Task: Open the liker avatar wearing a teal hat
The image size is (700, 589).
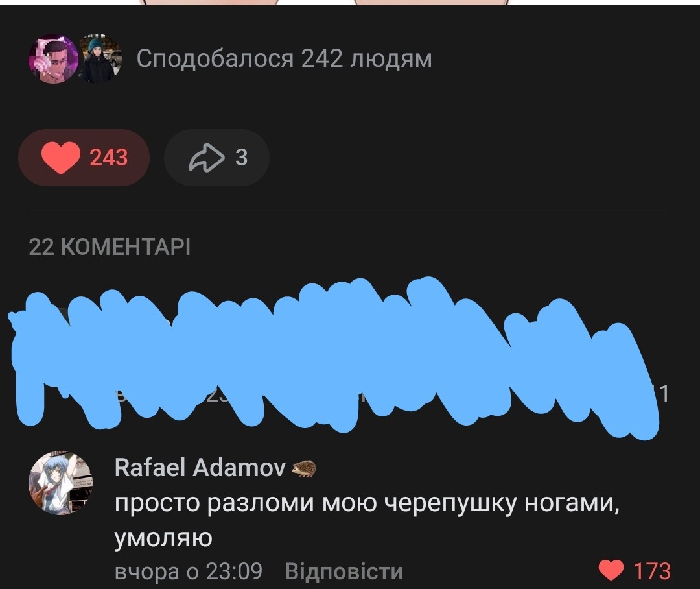Action: (100, 58)
